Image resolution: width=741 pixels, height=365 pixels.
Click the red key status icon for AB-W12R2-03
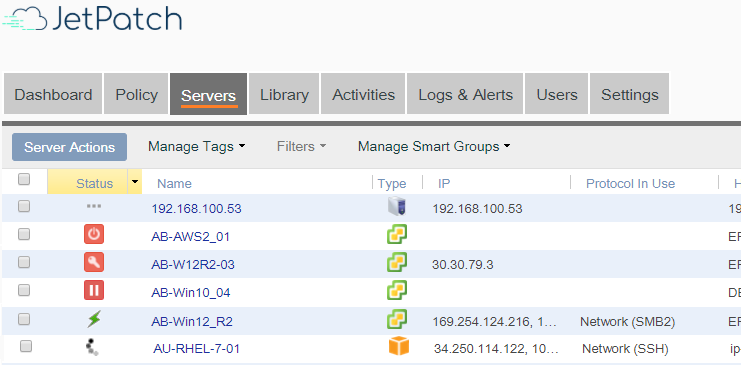point(94,262)
